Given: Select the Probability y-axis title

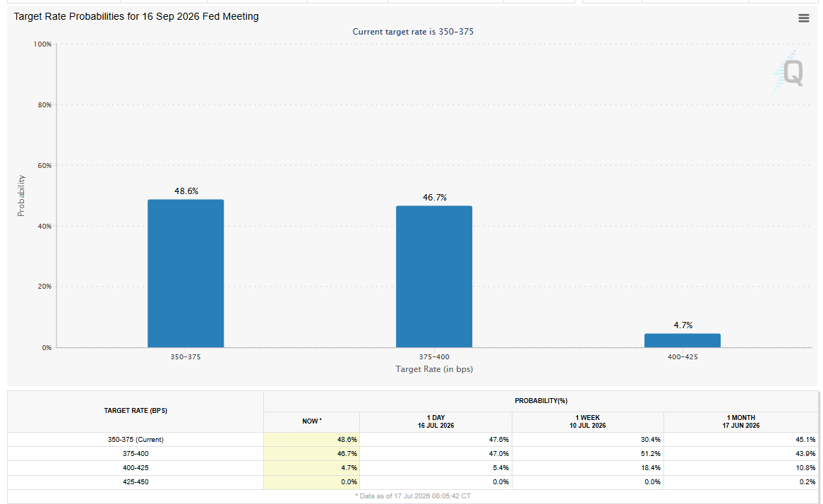Looking at the screenshot, I should [21, 196].
